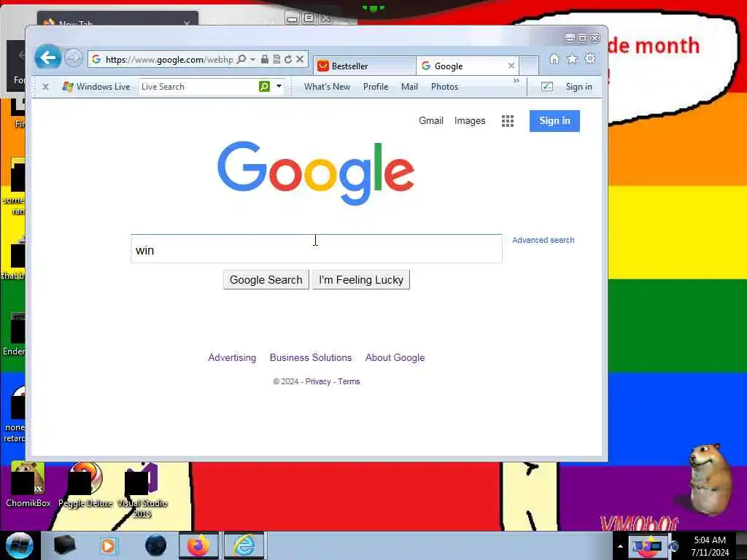Open the Advertising link
Screen dimensions: 747x560
pyautogui.click(x=232, y=357)
